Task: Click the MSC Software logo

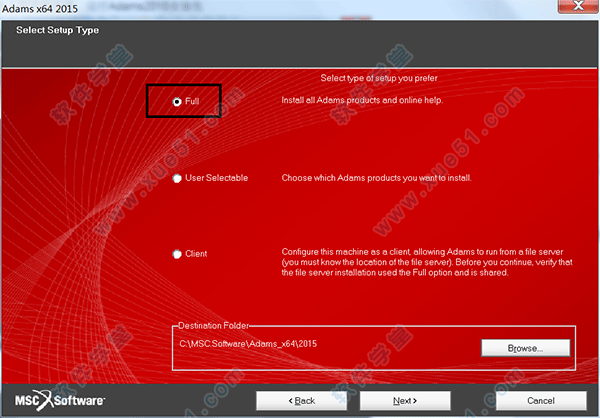Action: click(x=60, y=400)
